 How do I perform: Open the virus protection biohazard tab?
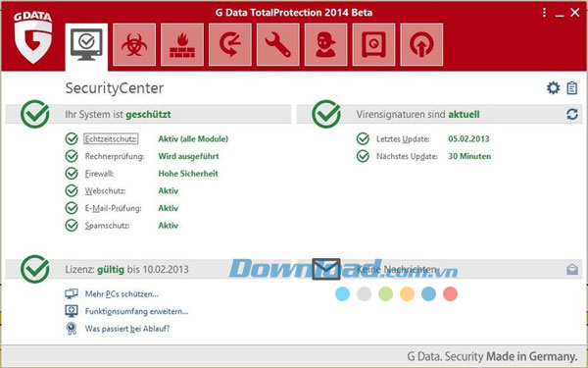tap(134, 45)
